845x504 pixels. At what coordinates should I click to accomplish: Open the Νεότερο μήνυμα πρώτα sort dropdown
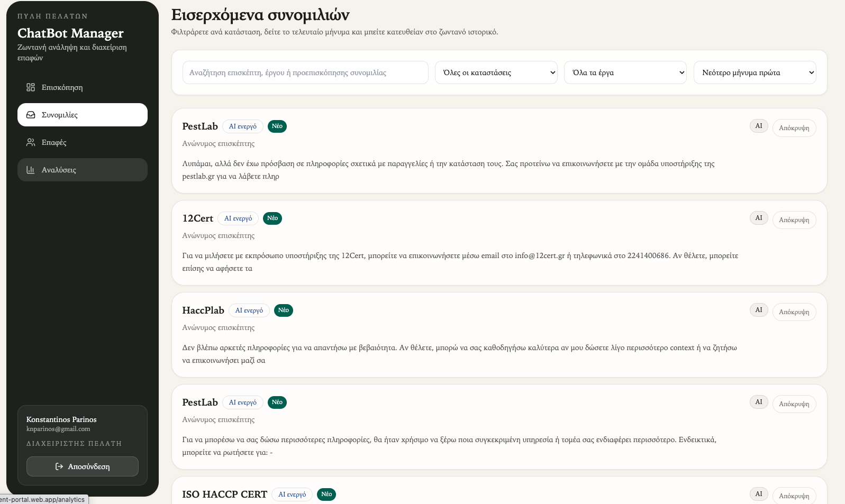[755, 72]
